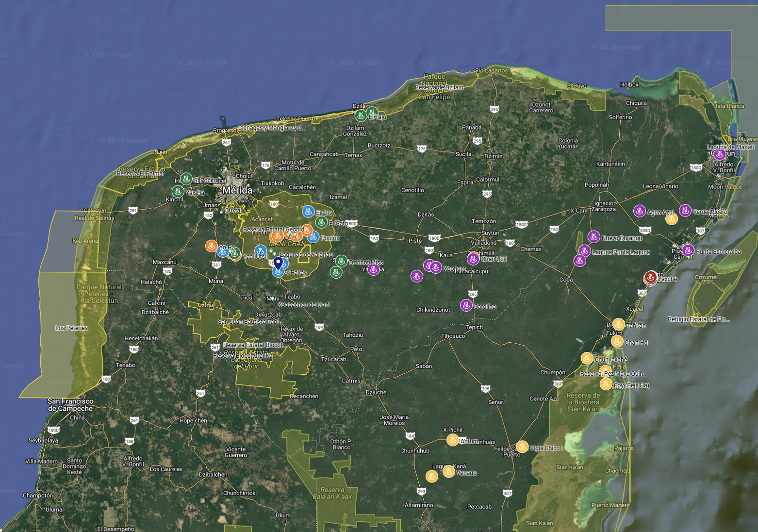Select the purple Punta Esmeralda marker
Image resolution: width=758 pixels, height=532 pixels.
688,250
